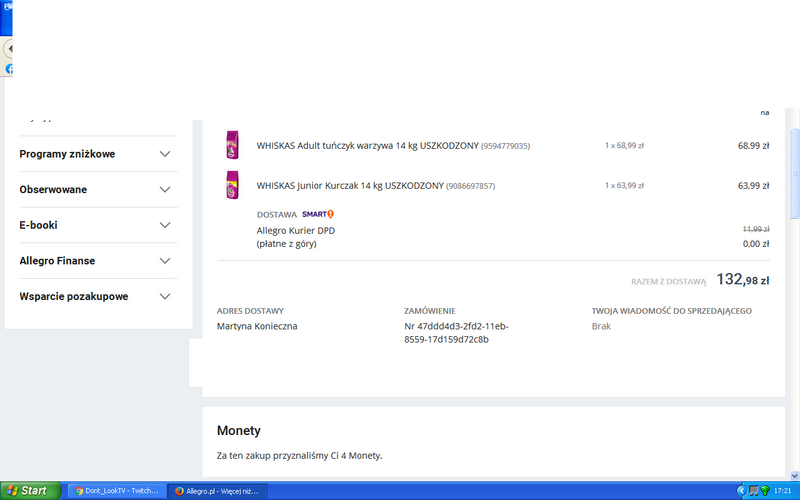This screenshot has height=500, width=800.
Task: Switch to the Dont_LookTV Twitch Chrome window
Action: (x=117, y=491)
